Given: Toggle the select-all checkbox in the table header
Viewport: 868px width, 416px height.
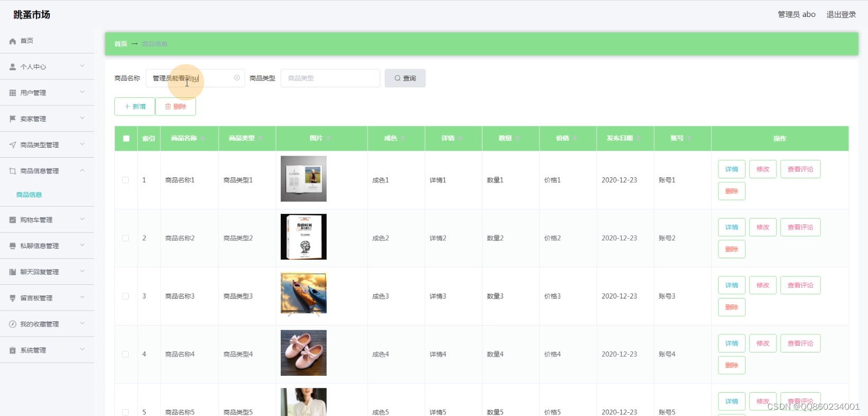Looking at the screenshot, I should pos(126,139).
